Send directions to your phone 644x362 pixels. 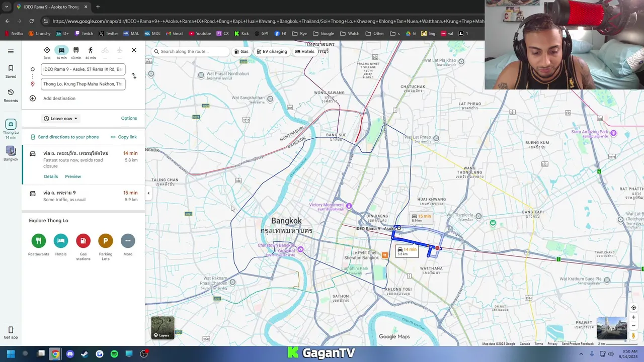pyautogui.click(x=64, y=137)
